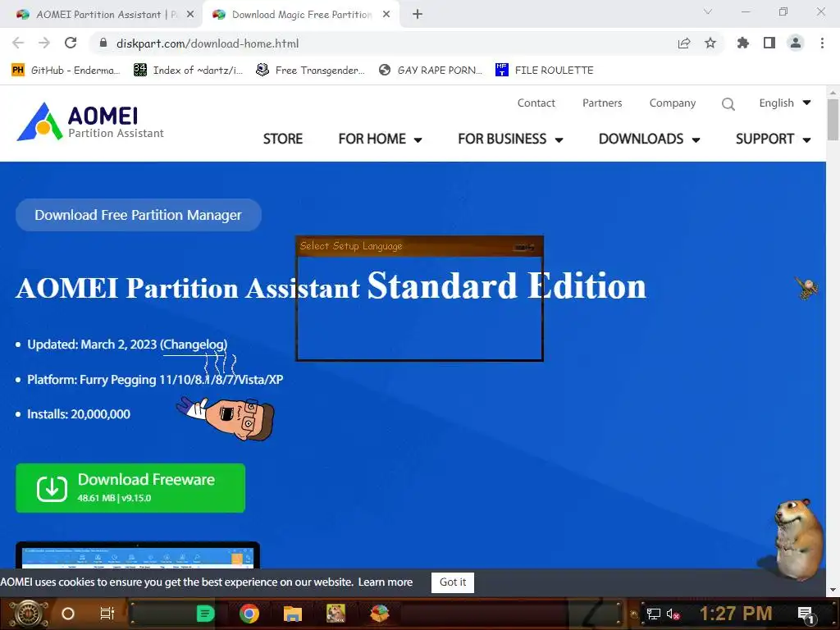The image size is (840, 630).
Task: Reload the current page
Action: click(71, 43)
